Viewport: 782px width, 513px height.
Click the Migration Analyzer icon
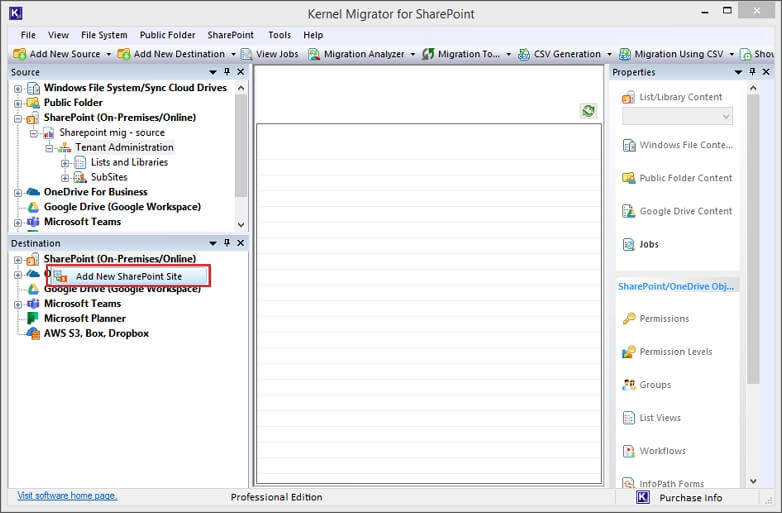coord(314,54)
